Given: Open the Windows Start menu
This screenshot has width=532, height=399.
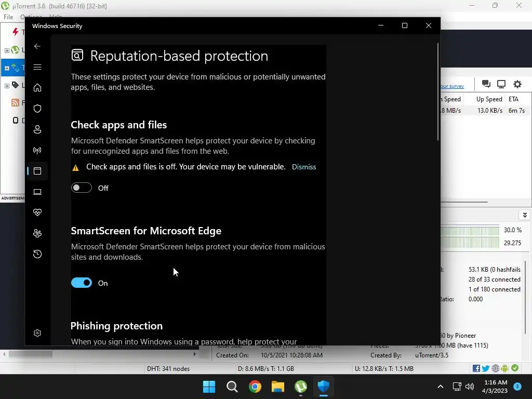Looking at the screenshot, I should (x=209, y=387).
